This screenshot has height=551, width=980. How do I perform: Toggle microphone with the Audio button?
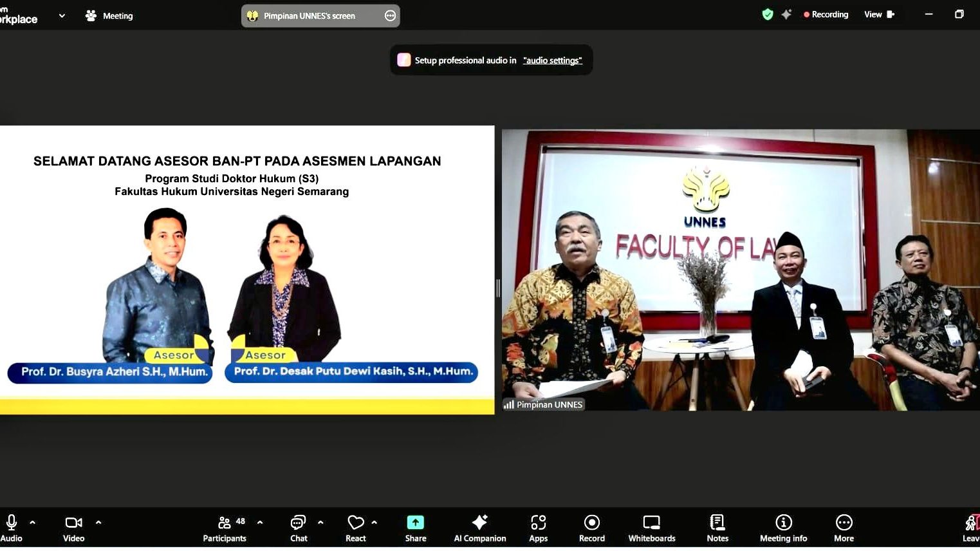click(x=12, y=527)
